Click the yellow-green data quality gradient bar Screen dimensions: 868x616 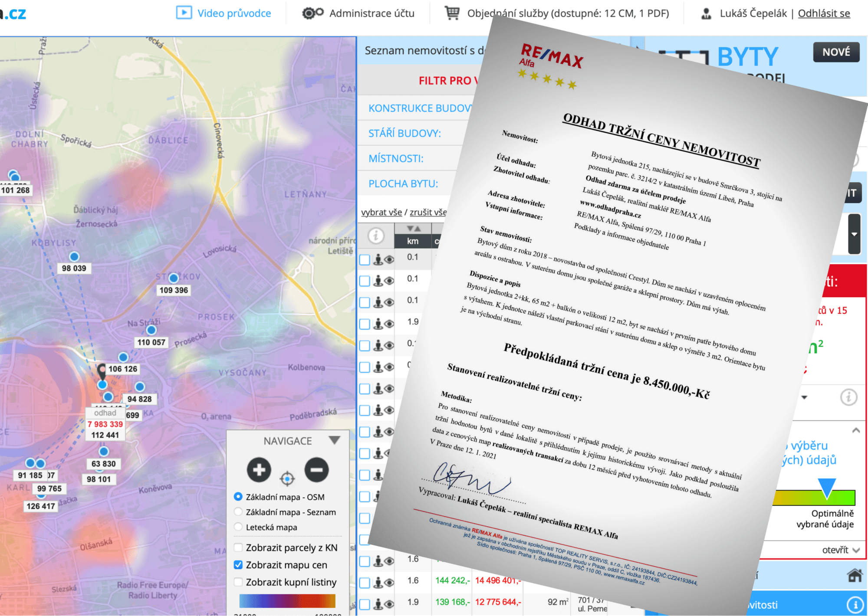tap(814, 498)
